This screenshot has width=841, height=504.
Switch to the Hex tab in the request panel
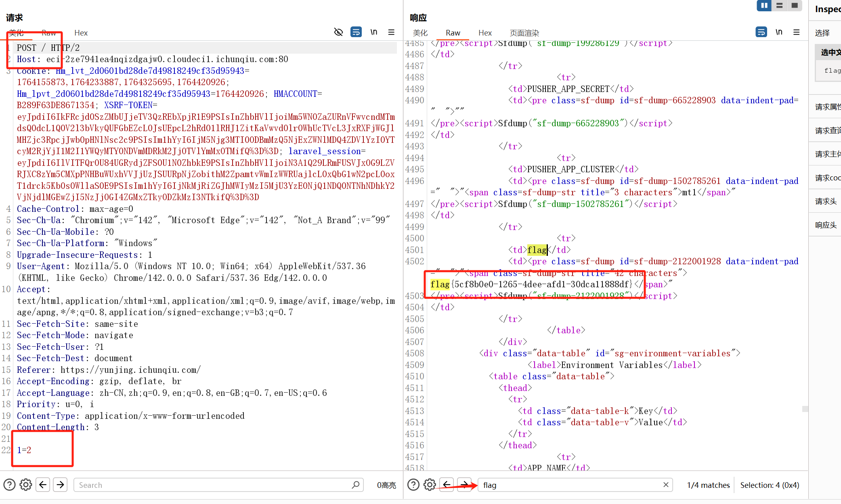tap(80, 33)
